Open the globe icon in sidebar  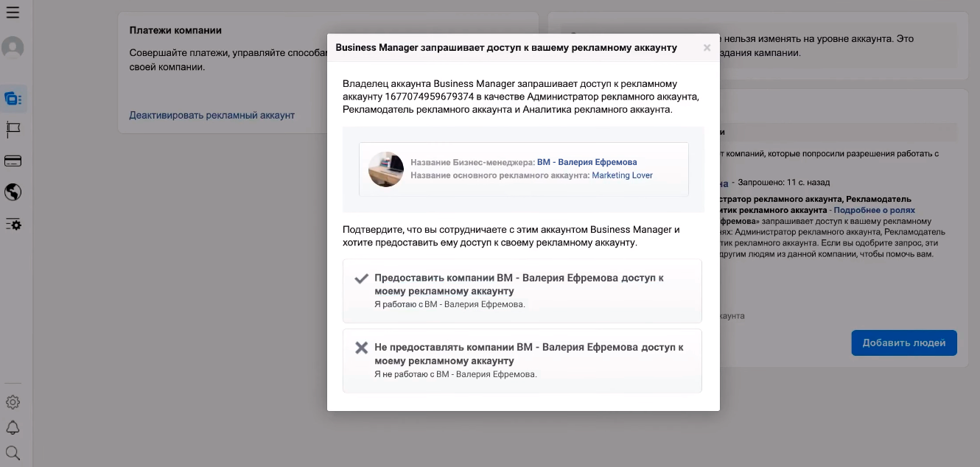tap(13, 192)
